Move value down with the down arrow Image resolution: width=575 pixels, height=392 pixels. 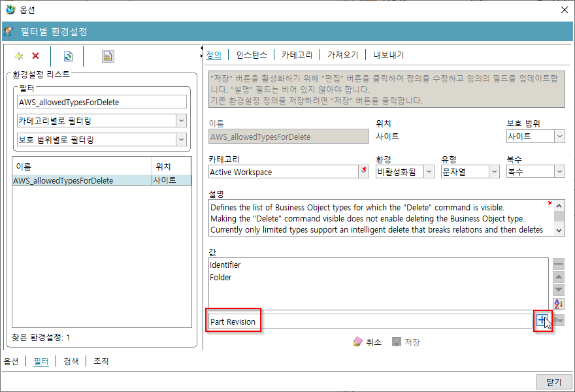coord(558,290)
